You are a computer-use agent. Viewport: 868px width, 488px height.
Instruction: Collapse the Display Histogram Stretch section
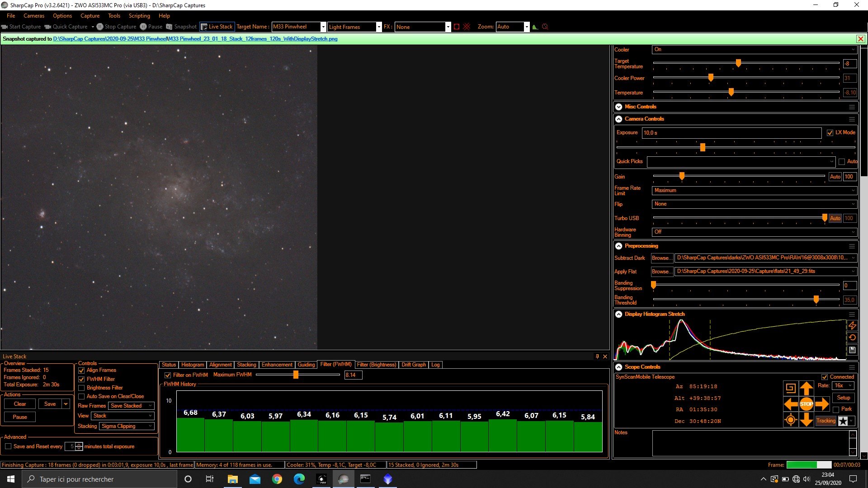coord(618,314)
